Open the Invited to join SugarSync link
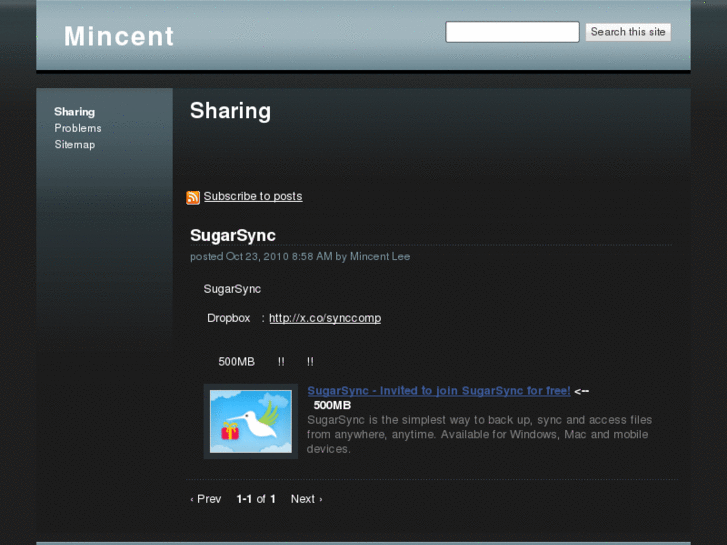The image size is (727, 545). point(439,391)
